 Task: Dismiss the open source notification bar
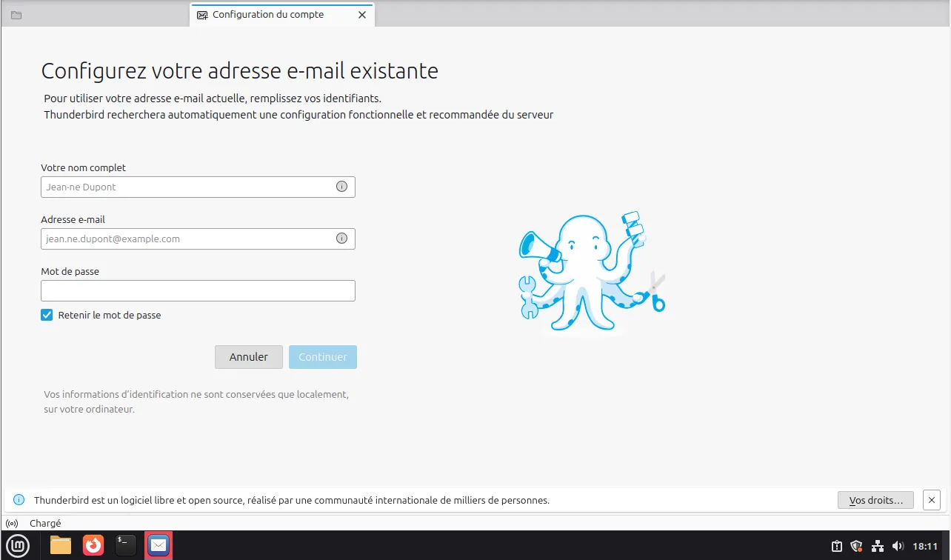coord(932,500)
